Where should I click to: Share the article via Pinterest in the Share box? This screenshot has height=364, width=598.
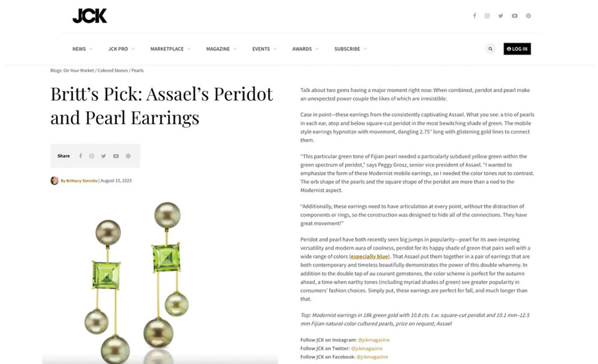pyautogui.click(x=128, y=156)
